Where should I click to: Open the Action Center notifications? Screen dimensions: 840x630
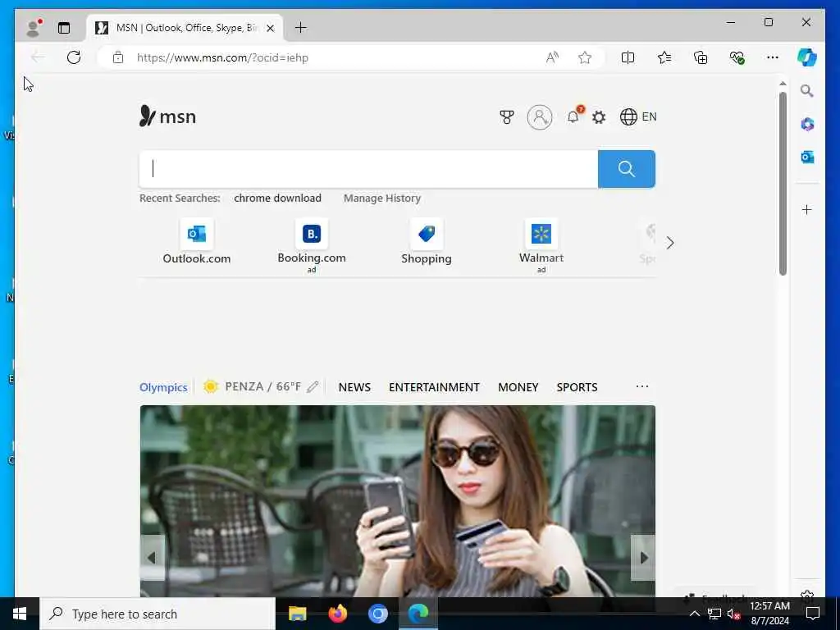(x=813, y=614)
